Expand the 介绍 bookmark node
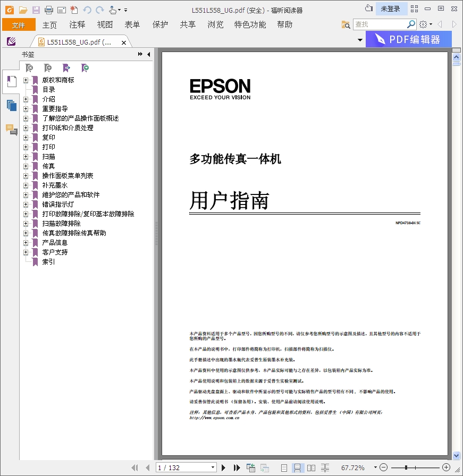463x476 pixels. 26,99
